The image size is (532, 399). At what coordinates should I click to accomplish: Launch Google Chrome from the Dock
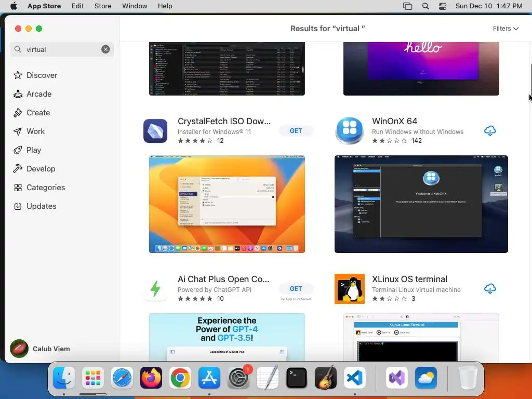tap(180, 378)
